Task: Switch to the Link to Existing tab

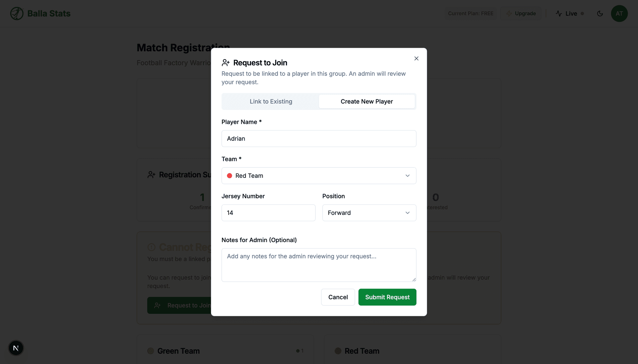Action: coord(271,102)
